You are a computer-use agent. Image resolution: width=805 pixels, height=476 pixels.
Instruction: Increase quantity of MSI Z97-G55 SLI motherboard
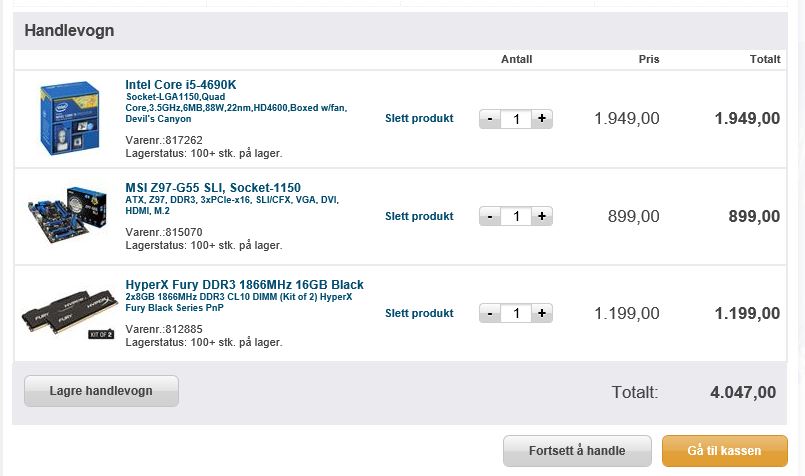point(542,216)
